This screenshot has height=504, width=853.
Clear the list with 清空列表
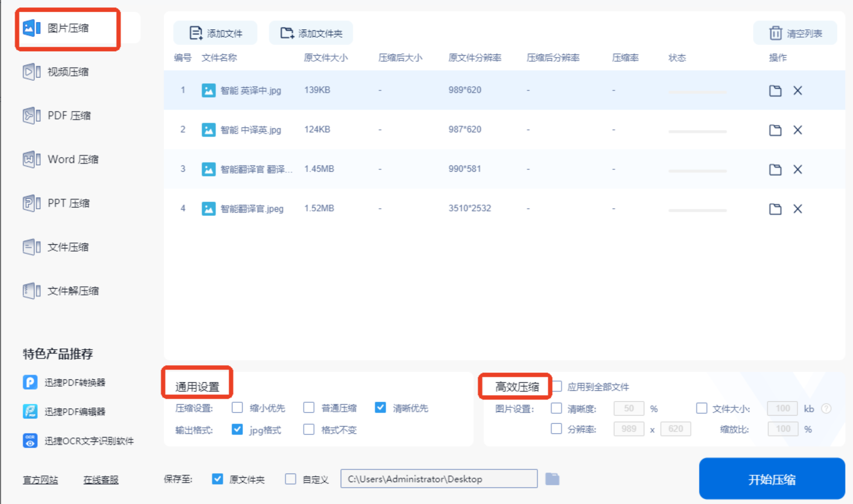(x=795, y=33)
